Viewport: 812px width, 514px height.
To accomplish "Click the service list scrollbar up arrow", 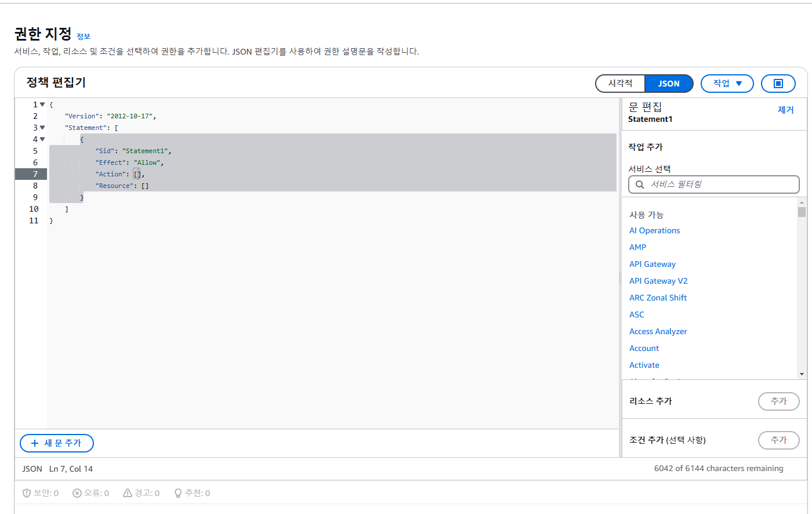I will (802, 202).
